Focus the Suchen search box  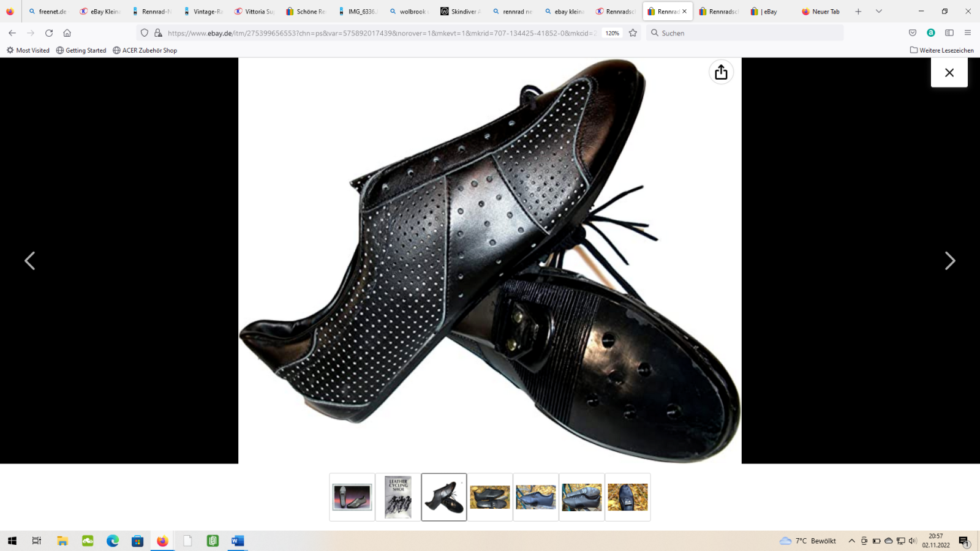tap(745, 33)
